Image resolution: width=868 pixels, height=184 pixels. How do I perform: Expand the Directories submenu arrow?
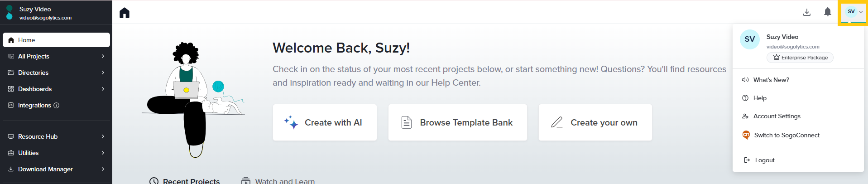pos(103,73)
